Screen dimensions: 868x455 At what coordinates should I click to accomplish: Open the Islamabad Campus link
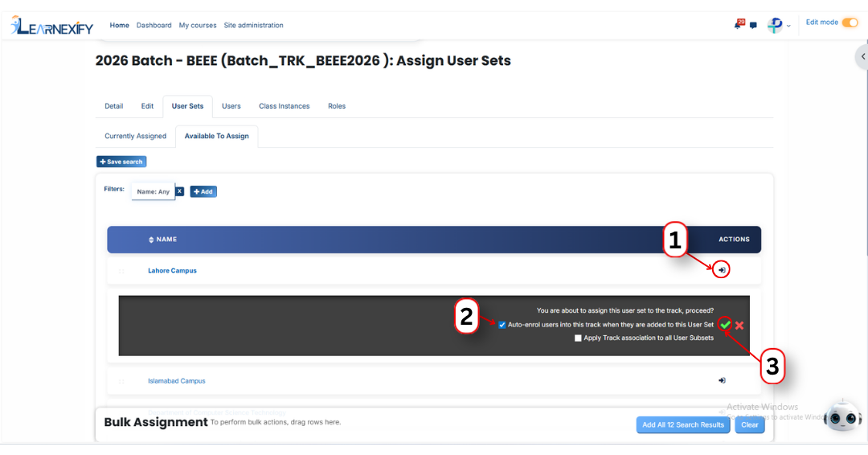(177, 381)
